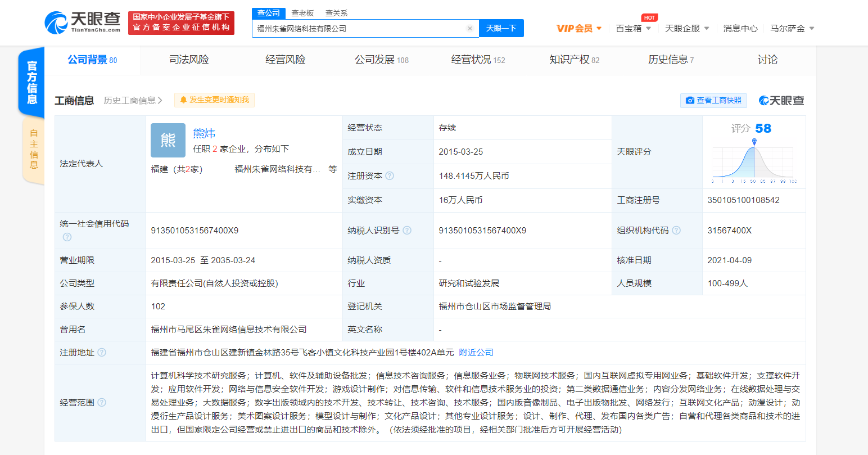Click the credit code 9135010531567400X9 under 统一社会信用代码

tap(195, 231)
